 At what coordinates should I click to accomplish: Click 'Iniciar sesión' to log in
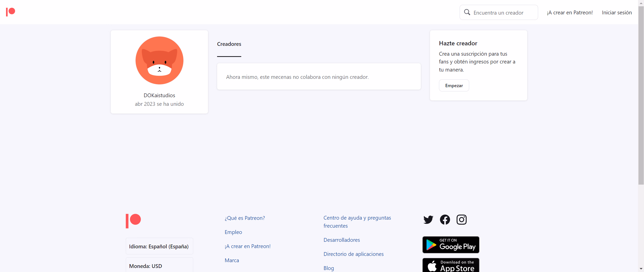pos(617,13)
